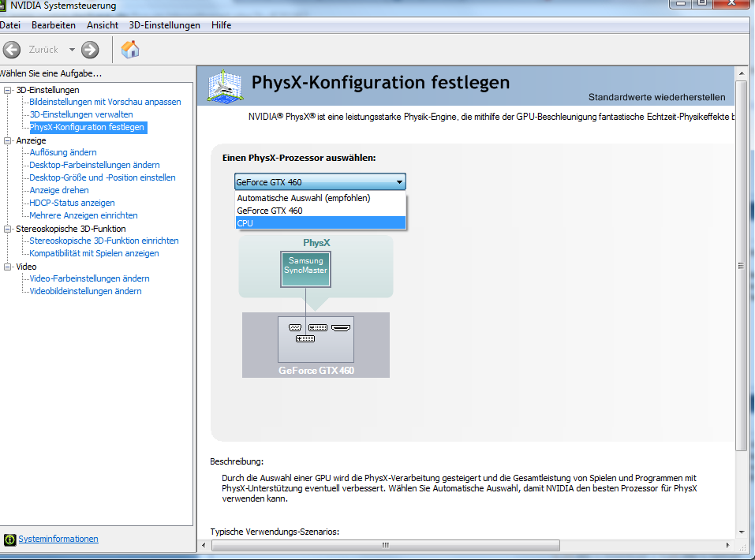The height and width of the screenshot is (560, 755).
Task: Open Video-Farbeinstellungen ändern
Action: tap(90, 278)
